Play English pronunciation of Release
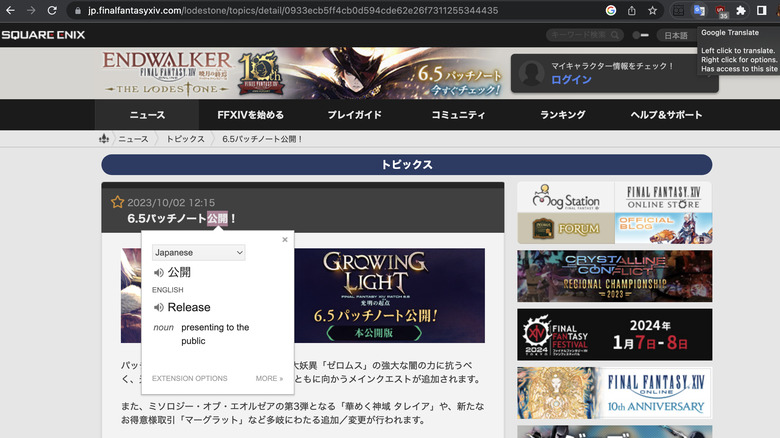 tap(159, 308)
